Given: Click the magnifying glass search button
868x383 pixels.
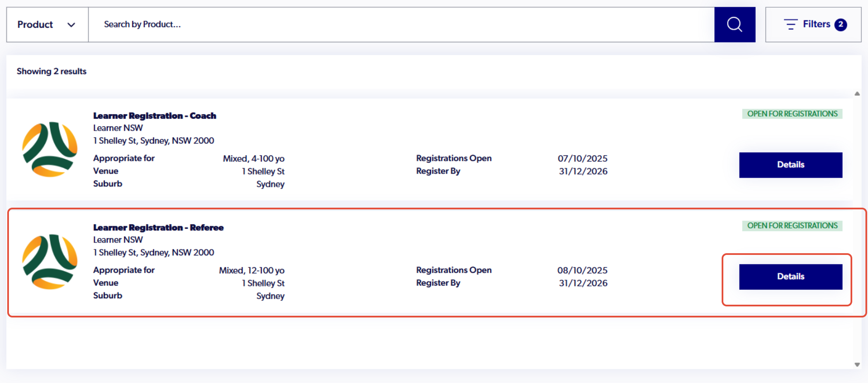Looking at the screenshot, I should (735, 24).
